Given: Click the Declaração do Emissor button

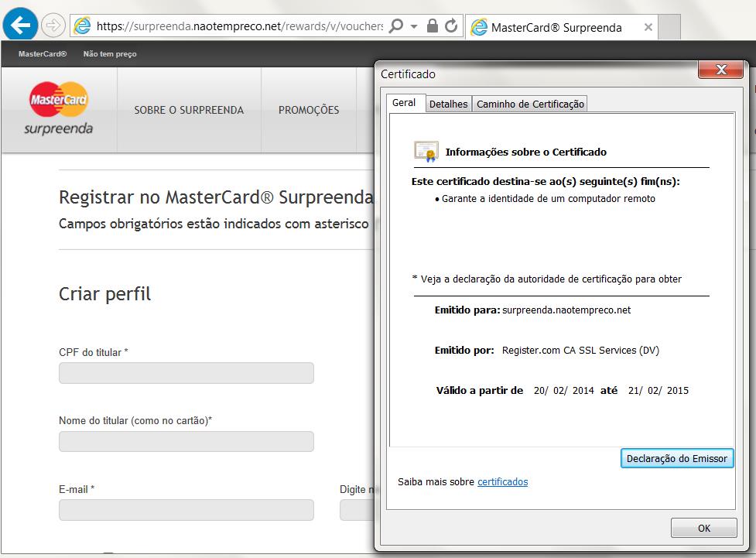Looking at the screenshot, I should (x=677, y=458).
